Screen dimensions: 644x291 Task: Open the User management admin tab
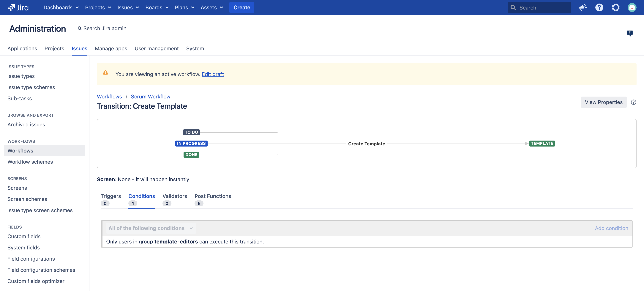coord(157,48)
